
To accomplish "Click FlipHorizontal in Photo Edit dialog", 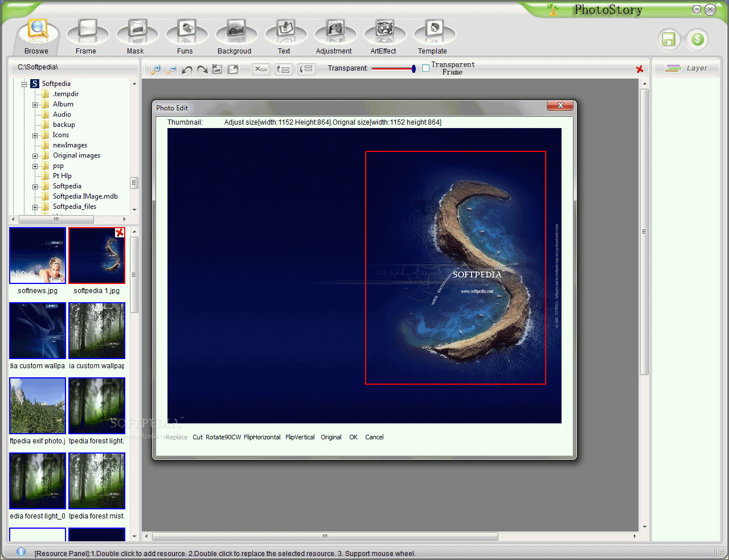I will tap(262, 437).
